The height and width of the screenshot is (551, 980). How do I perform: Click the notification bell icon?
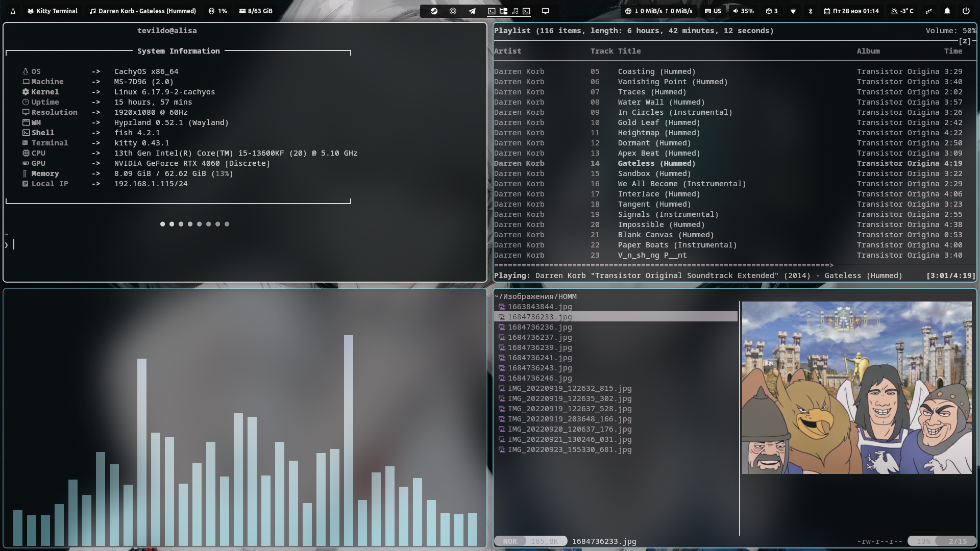click(947, 11)
